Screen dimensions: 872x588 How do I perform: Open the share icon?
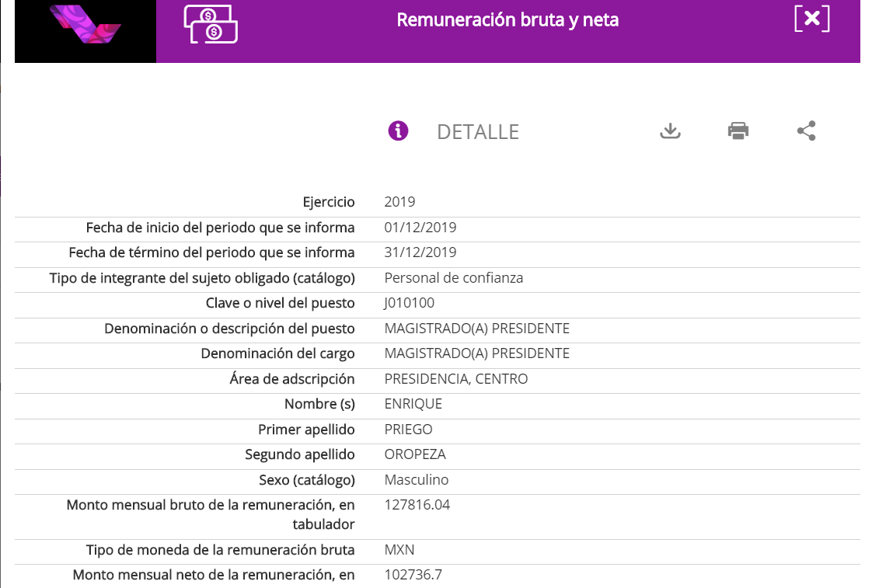(x=807, y=131)
